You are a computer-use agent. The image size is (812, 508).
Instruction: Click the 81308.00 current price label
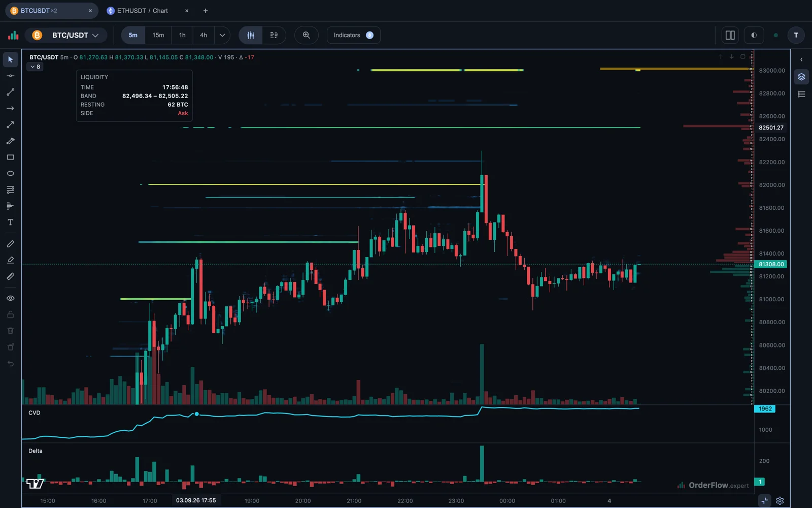(x=771, y=264)
